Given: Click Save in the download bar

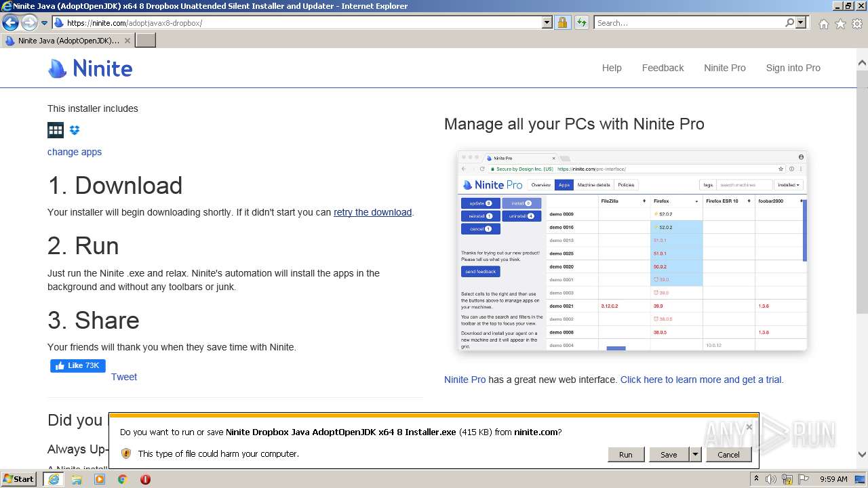Looking at the screenshot, I should [669, 455].
